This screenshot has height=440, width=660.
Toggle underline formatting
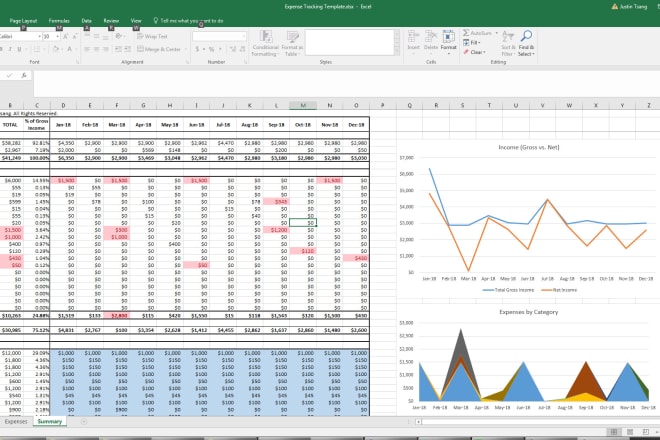(x=19, y=49)
